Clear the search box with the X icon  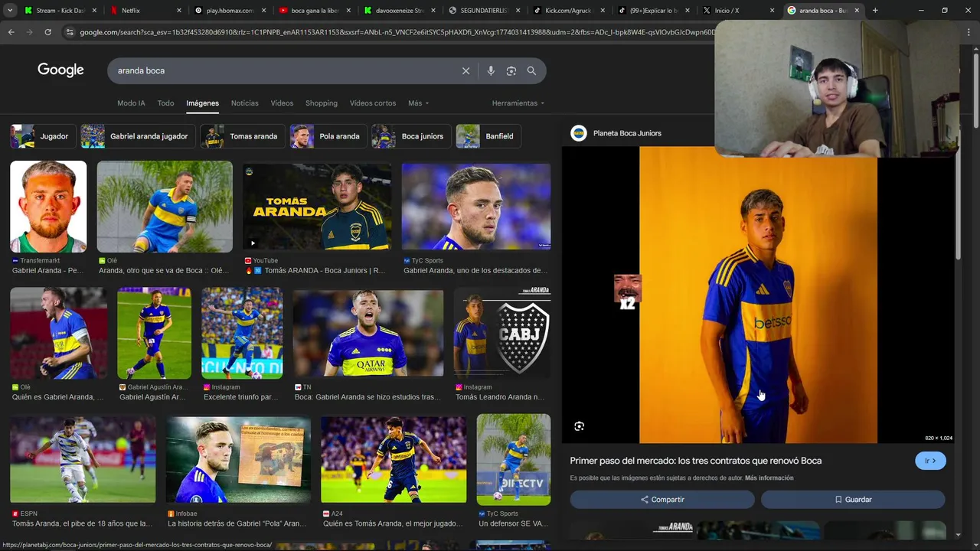tap(465, 70)
